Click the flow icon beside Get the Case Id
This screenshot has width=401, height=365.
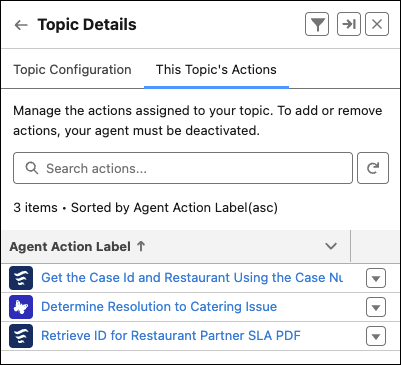click(21, 278)
